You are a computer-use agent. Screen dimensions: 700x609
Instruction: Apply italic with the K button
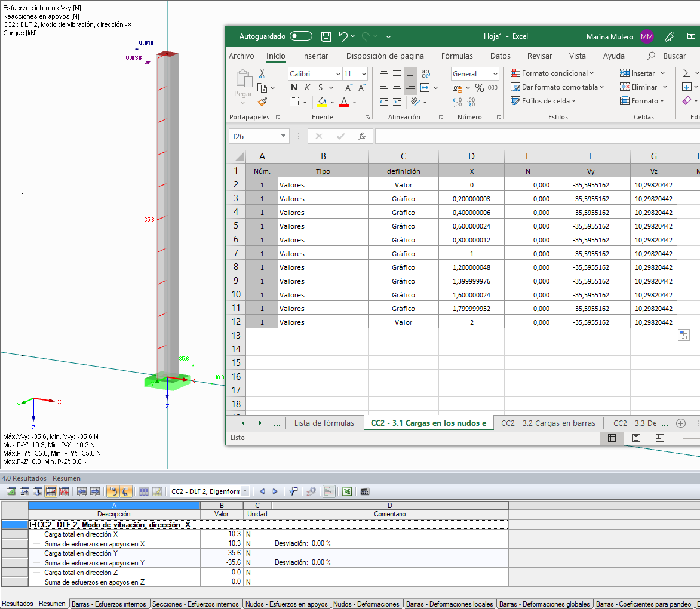(307, 87)
